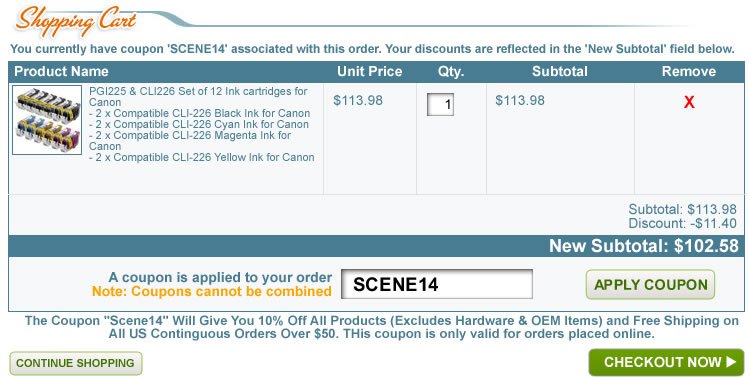Apply the entered coupon code
749x379 pixels.
click(650, 284)
